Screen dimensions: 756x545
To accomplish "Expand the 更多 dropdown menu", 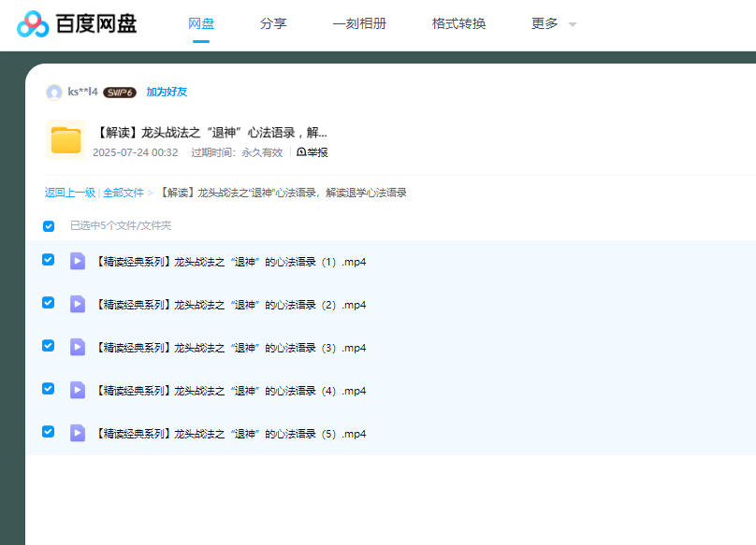I will coord(553,24).
